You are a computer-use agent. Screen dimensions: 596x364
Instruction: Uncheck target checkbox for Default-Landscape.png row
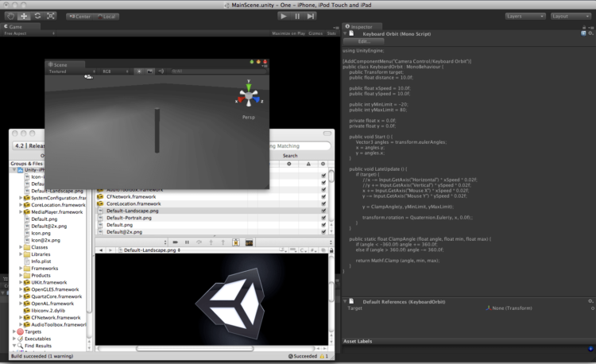(323, 211)
